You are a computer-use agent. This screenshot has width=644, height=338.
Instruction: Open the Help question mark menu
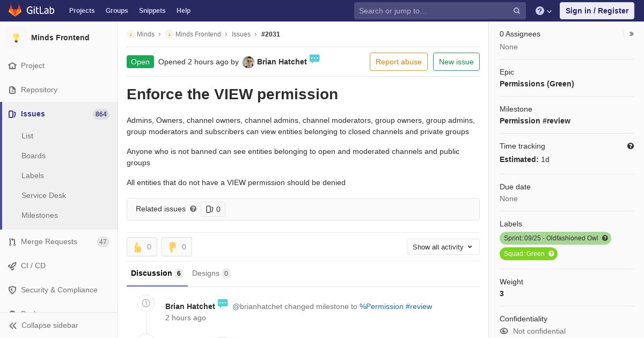[x=544, y=11]
